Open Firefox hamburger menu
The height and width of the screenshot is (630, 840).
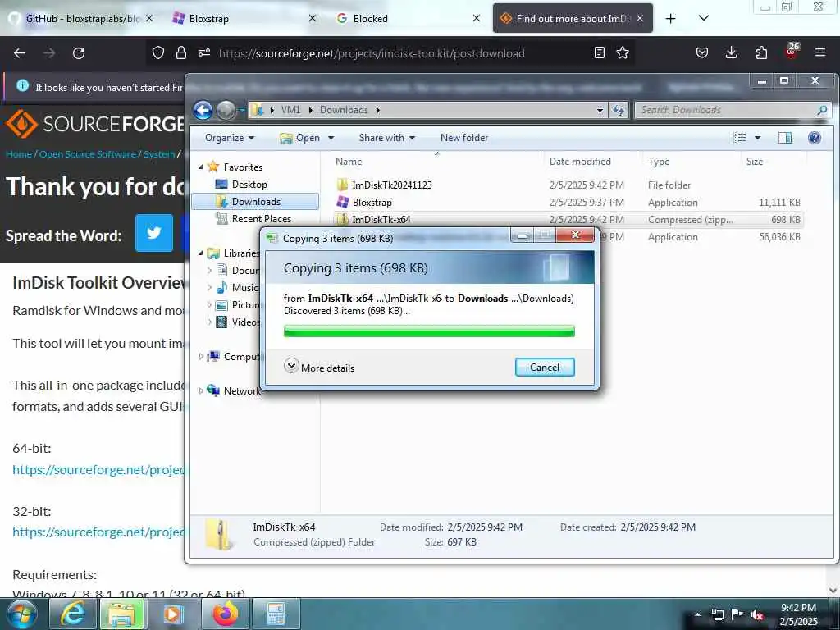[819, 52]
